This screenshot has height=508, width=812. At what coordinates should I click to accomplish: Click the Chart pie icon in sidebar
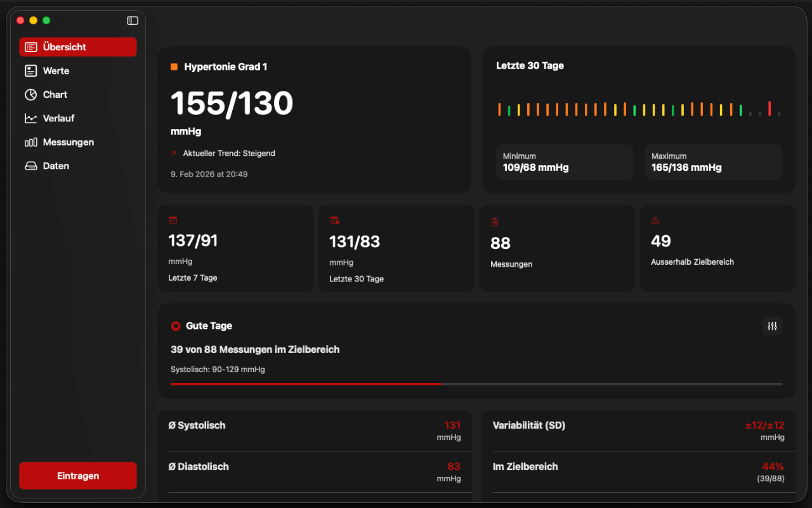30,95
